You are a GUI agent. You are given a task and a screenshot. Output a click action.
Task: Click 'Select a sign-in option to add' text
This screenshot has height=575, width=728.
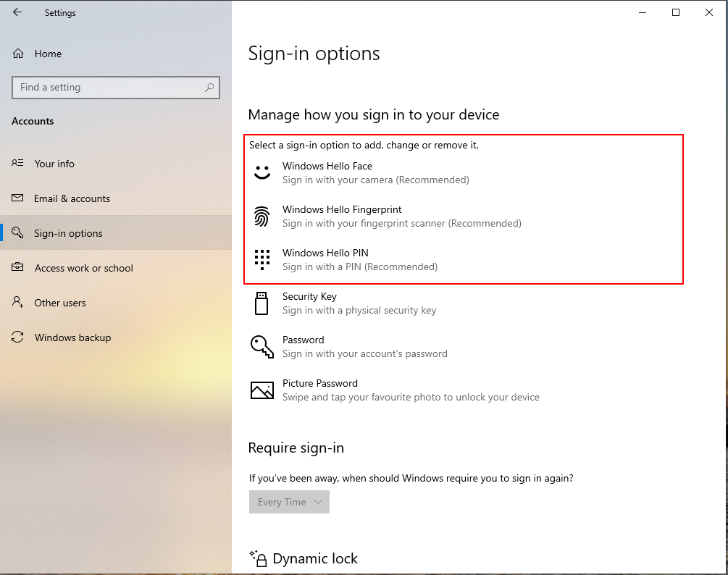[x=364, y=146]
